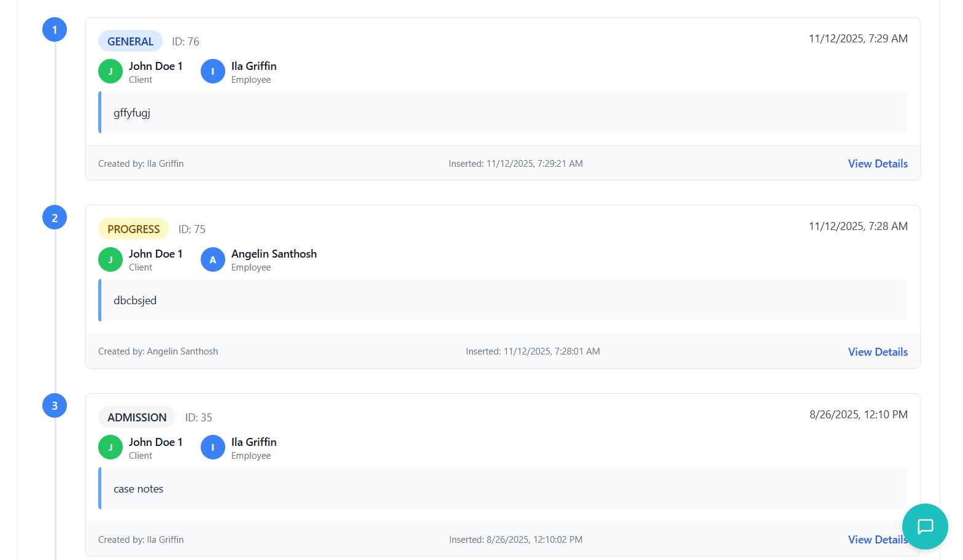Click the ADMISSION category badge

[137, 417]
